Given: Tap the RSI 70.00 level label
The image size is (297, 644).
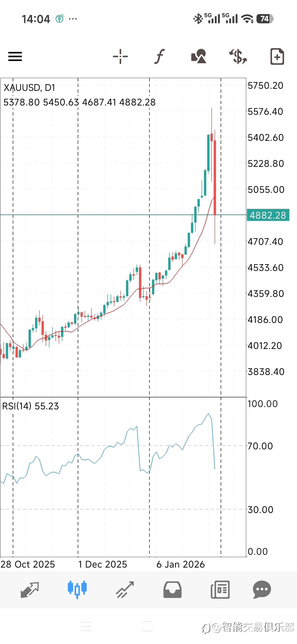Looking at the screenshot, I should [x=260, y=446].
